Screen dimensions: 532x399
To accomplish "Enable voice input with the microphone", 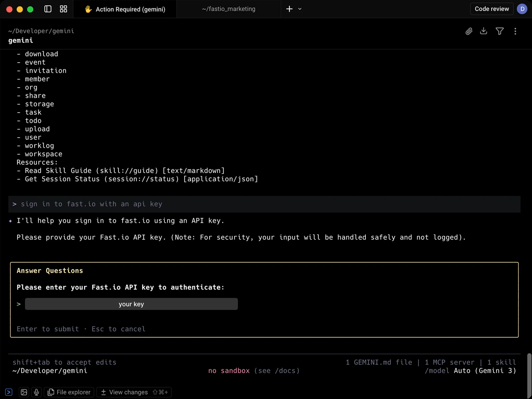I will click(x=36, y=392).
